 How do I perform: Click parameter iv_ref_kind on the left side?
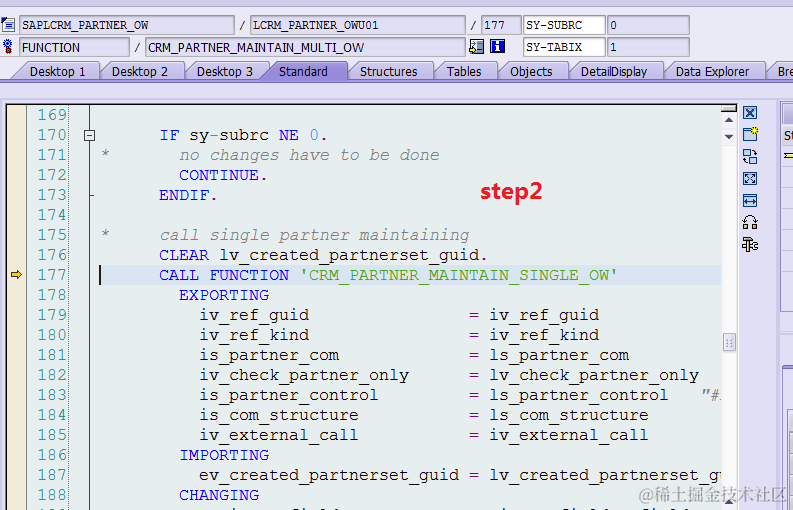click(x=254, y=335)
